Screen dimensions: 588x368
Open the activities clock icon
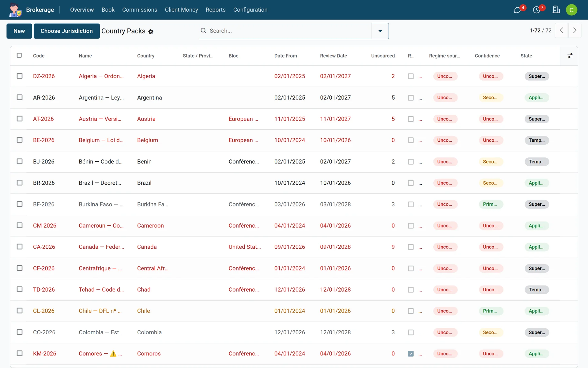[x=537, y=10]
